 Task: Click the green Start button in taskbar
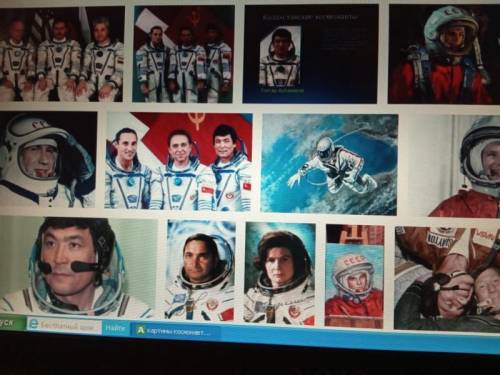[x=12, y=323]
